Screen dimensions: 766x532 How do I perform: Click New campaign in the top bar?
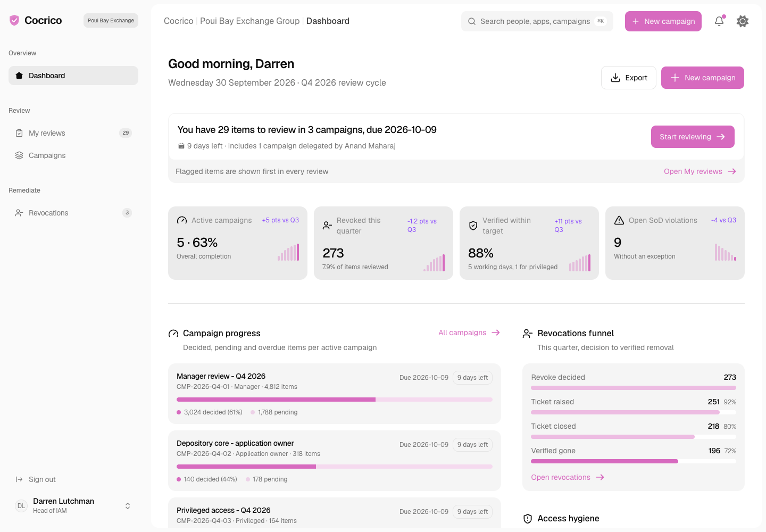coord(663,21)
